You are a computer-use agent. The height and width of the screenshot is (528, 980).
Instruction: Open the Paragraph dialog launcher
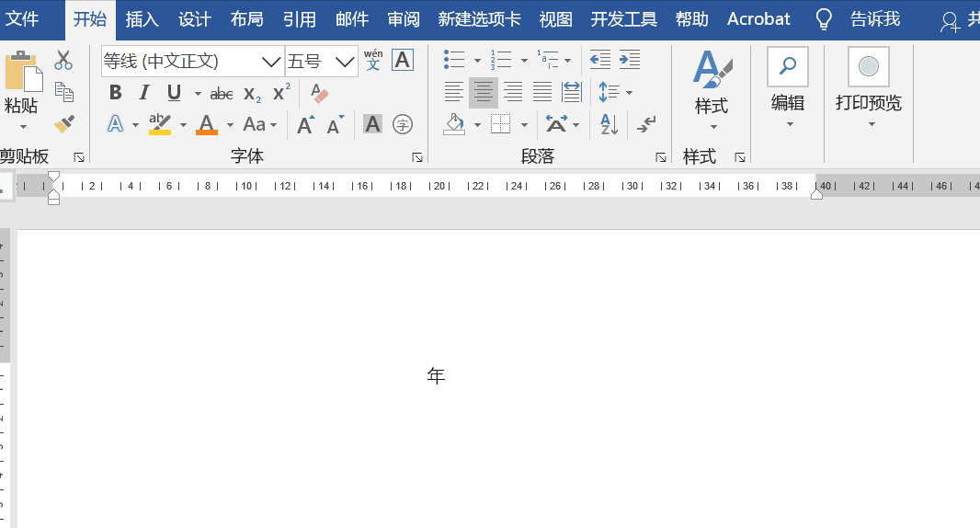661,157
